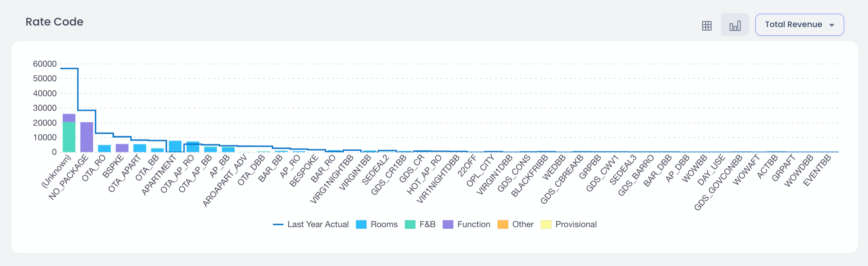The width and height of the screenshot is (868, 266).
Task: Toggle Last Year Actual legend series
Action: pos(317,224)
